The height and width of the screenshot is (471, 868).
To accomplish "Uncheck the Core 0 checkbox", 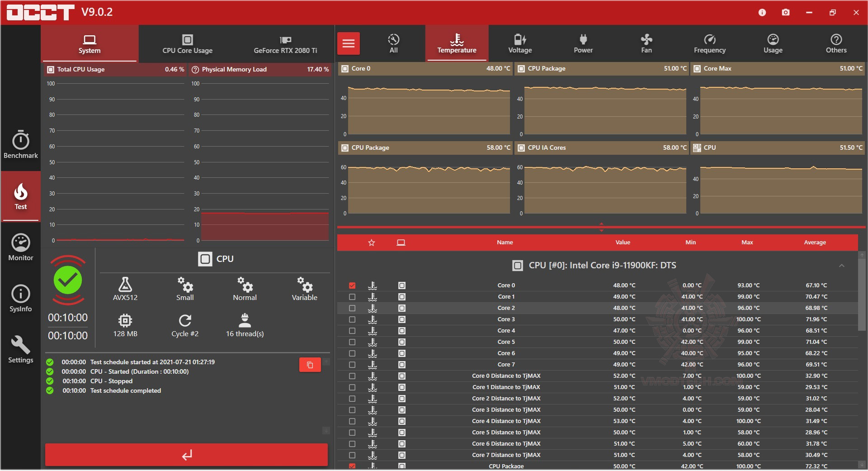I will click(352, 285).
